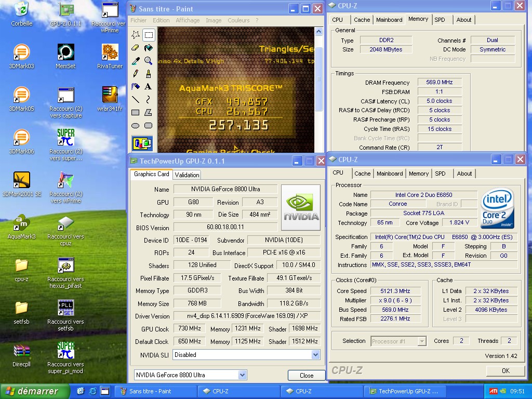Launch the 3DMark2001 SE desktop icon
This screenshot has width=532, height=399.
coord(21,180)
